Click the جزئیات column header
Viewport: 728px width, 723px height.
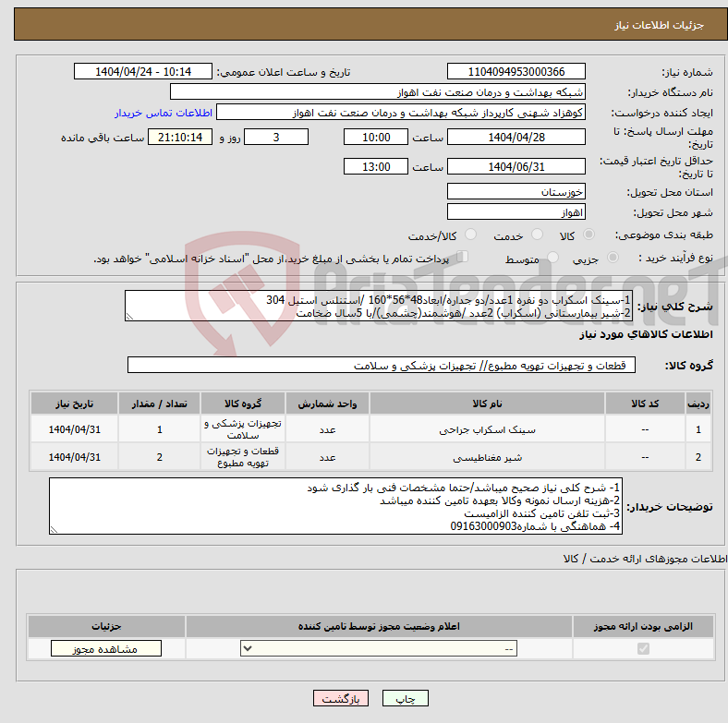click(x=106, y=626)
